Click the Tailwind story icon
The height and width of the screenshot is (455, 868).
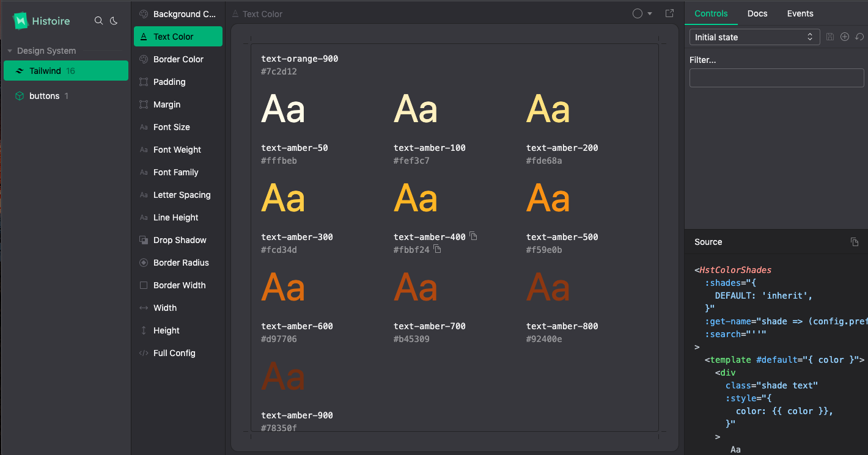click(20, 71)
